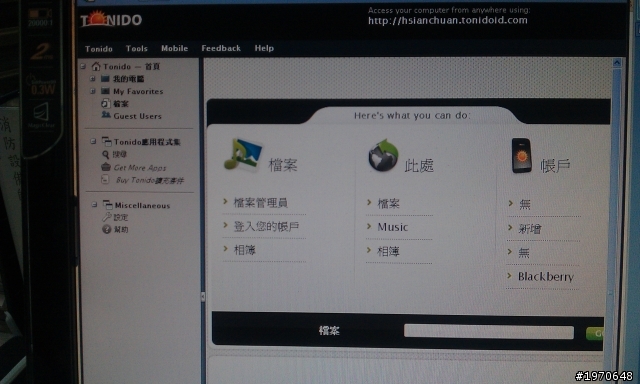This screenshot has height=384, width=640.
Task: Expand the My Favorites tree node
Action: pyautogui.click(x=93, y=91)
